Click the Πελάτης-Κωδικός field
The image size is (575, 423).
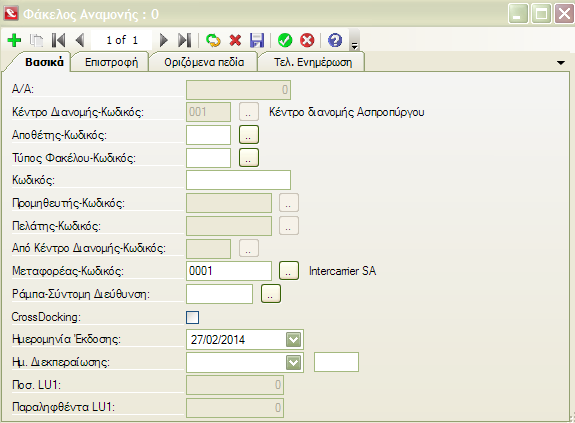coord(229,226)
